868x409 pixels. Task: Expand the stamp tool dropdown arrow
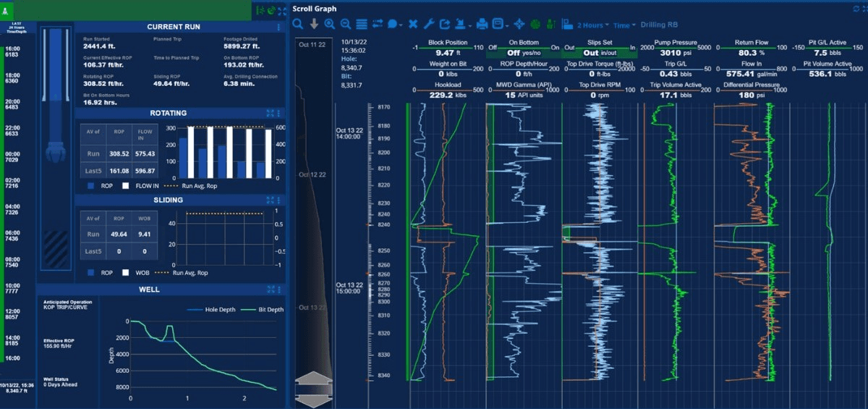pos(469,26)
